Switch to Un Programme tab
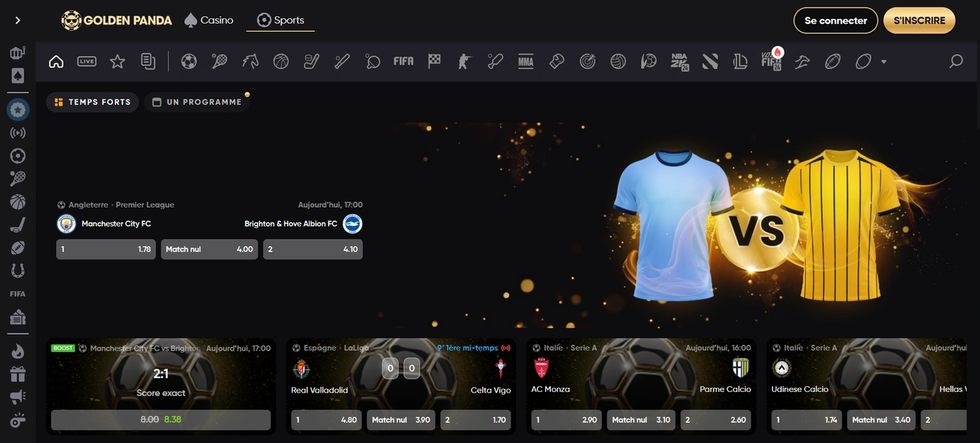The image size is (980, 443). point(197,102)
